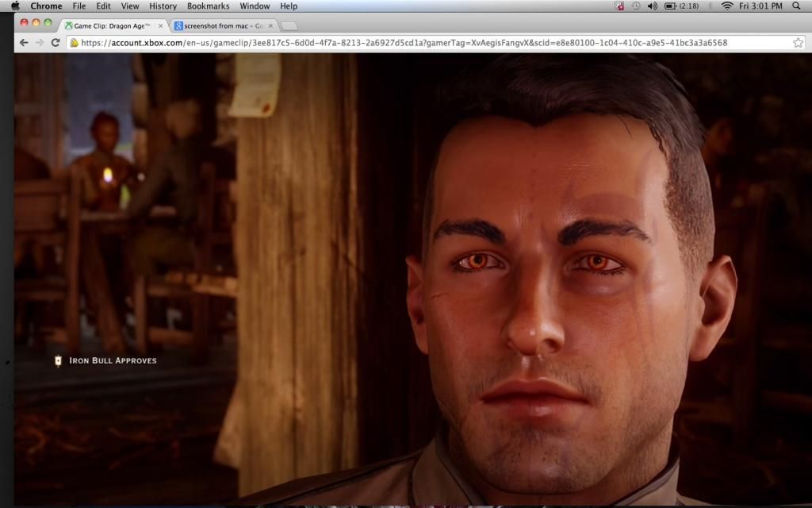Click the Wi-Fi status icon
The height and width of the screenshot is (508, 812).
[726, 6]
